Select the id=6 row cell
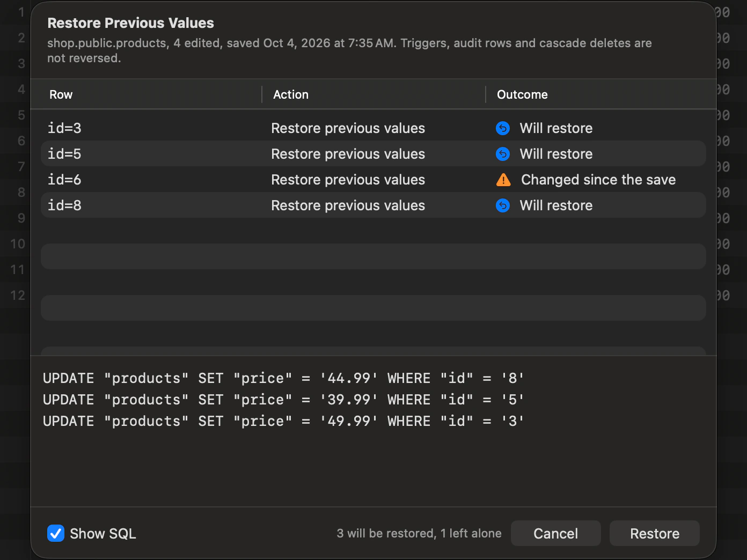The height and width of the screenshot is (560, 747). click(64, 180)
